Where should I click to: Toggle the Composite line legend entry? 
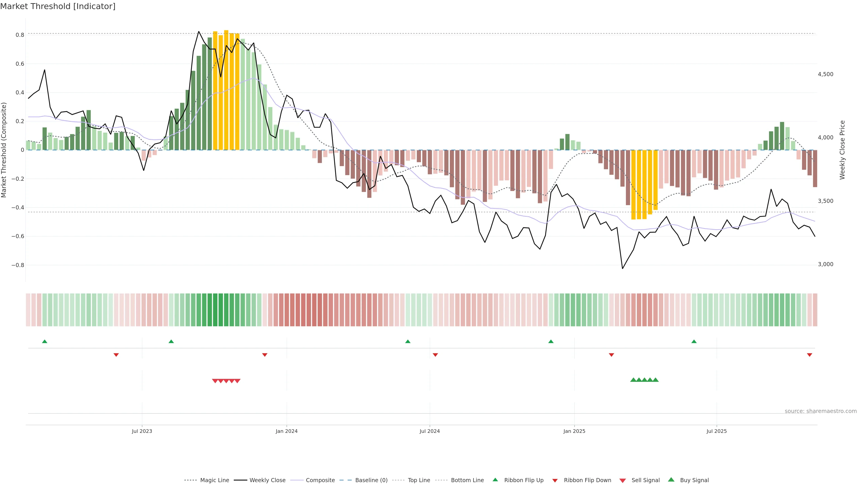320,480
